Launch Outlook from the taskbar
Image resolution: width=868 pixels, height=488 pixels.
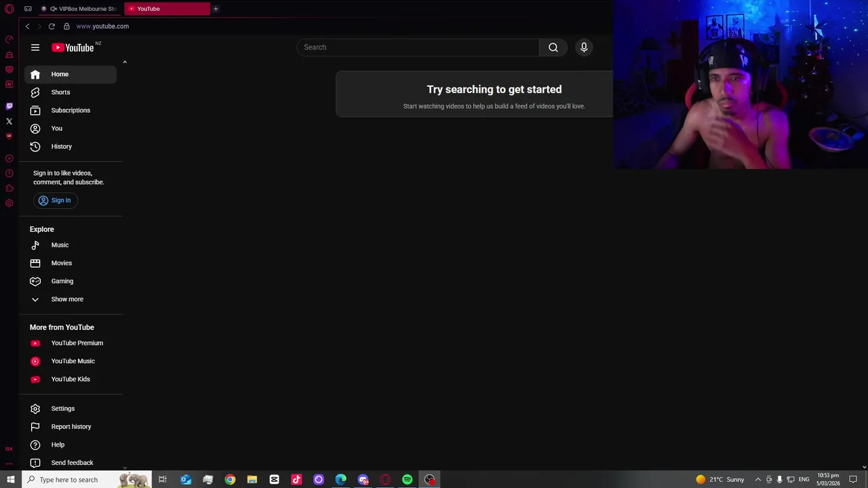186,480
